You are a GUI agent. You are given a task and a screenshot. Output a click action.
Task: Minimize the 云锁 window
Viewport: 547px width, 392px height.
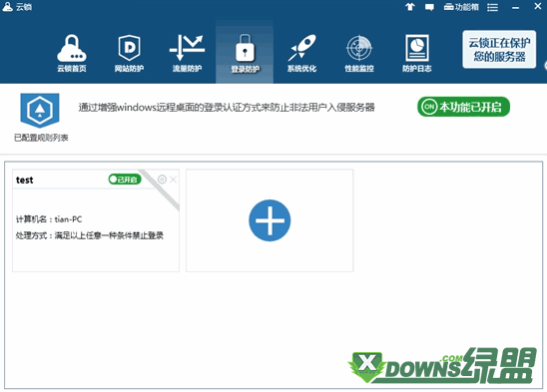[x=516, y=7]
